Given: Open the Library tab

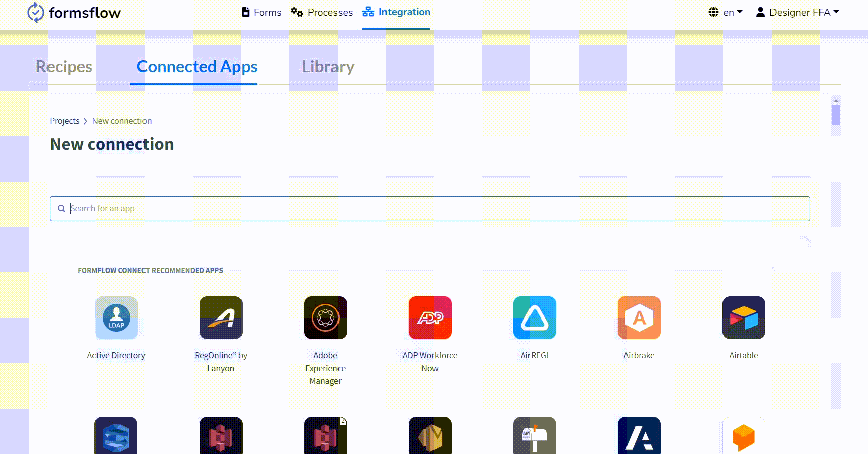Looking at the screenshot, I should (328, 67).
